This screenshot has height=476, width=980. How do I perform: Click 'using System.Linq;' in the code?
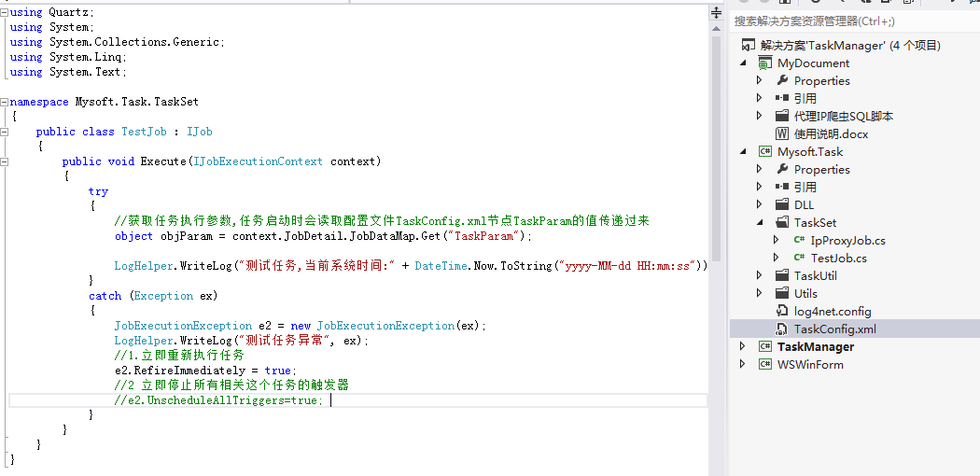[x=68, y=57]
